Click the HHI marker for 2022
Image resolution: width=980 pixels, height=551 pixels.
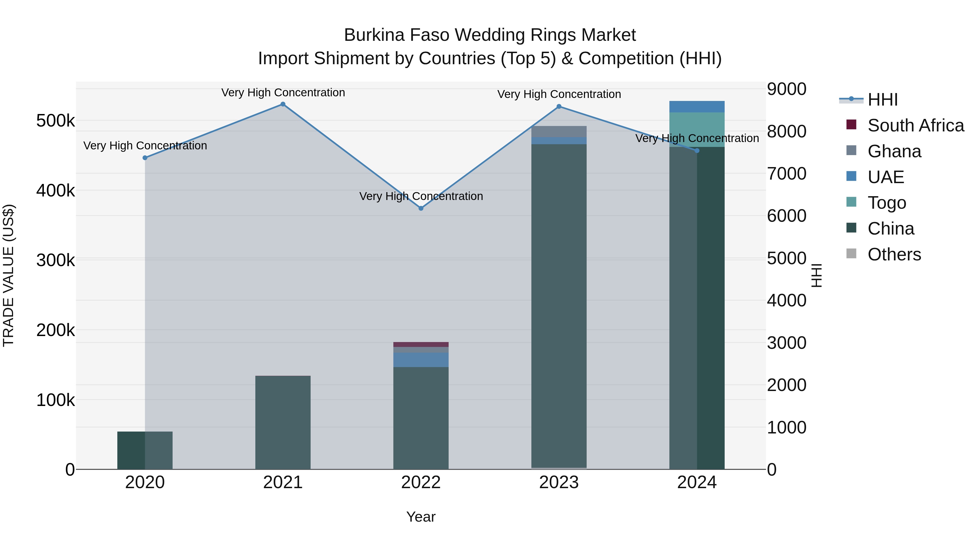pos(421,208)
